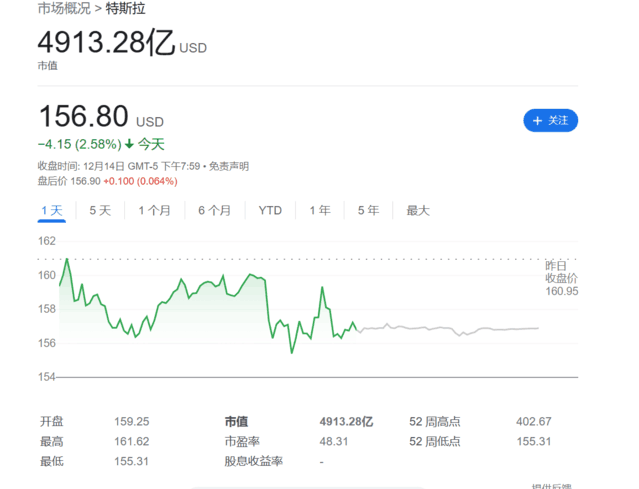639x489 pixels.
Task: Click the 特斯拉 breadcrumb text
Action: tap(126, 9)
